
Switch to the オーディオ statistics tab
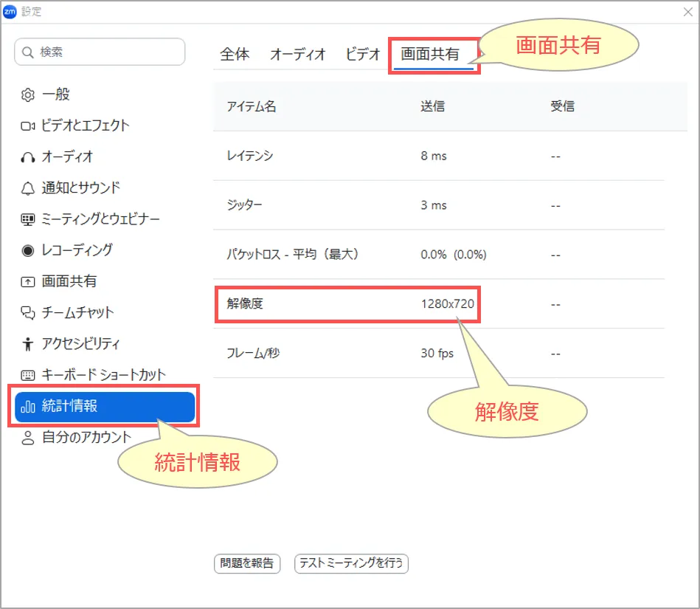[297, 55]
